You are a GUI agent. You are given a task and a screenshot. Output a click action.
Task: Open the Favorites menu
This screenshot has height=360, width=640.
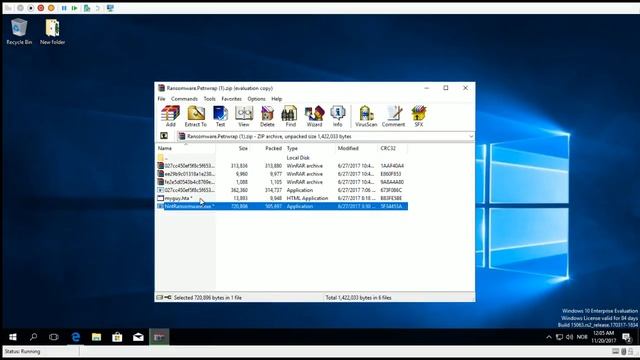click(231, 99)
